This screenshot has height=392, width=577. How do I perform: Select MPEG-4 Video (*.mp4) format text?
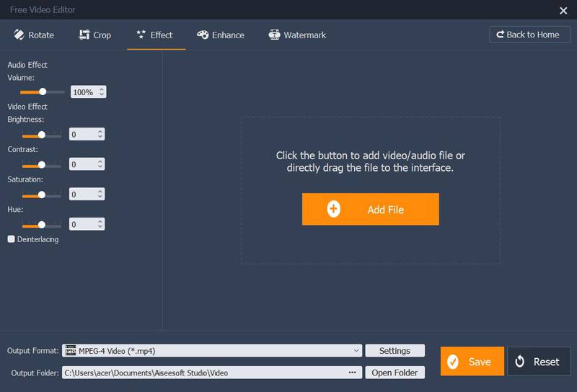117,351
